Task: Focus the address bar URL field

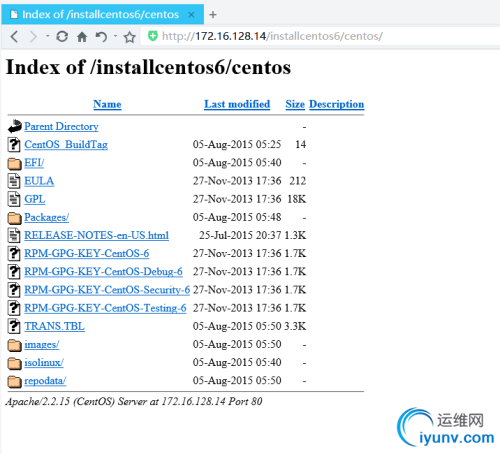Action: point(320,36)
